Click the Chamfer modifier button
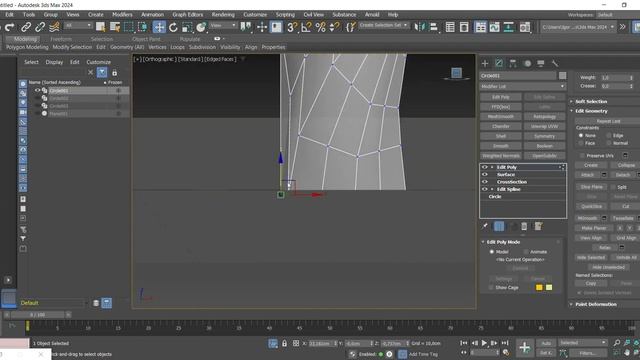The height and width of the screenshot is (360, 640). tap(501, 126)
